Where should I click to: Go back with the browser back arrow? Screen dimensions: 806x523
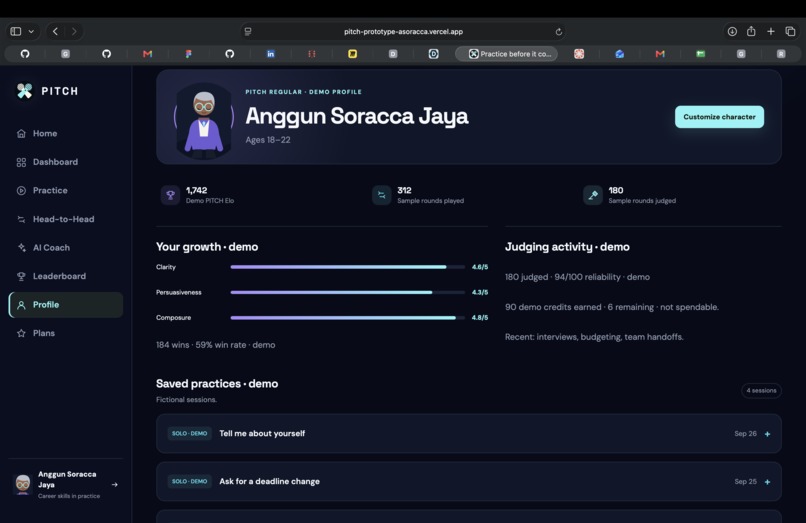[56, 31]
